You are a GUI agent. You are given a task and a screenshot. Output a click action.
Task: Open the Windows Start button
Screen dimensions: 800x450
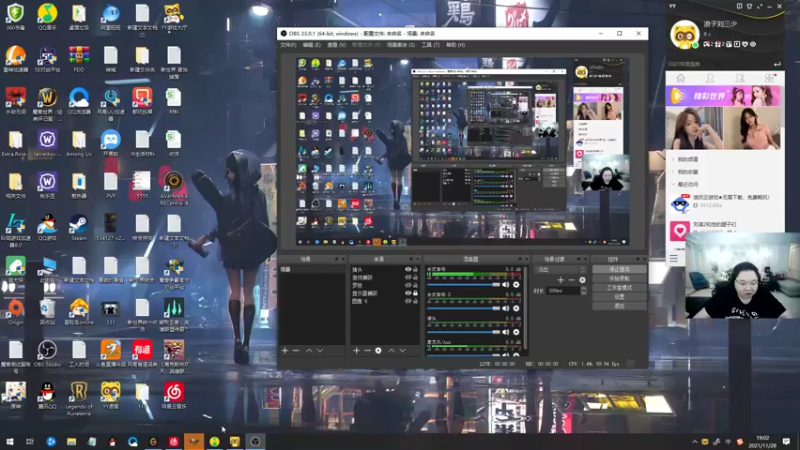pyautogui.click(x=9, y=441)
